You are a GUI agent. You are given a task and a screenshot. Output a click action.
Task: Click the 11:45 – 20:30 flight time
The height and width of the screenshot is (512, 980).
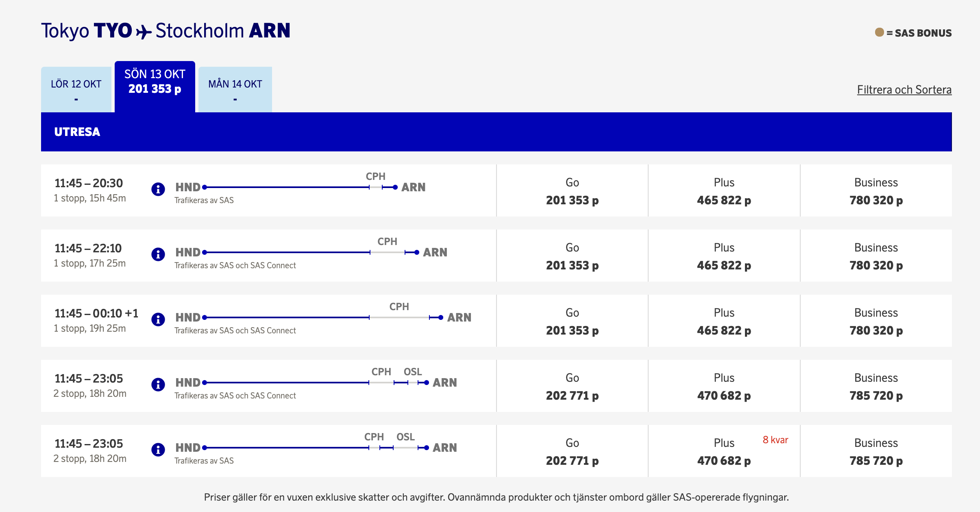point(89,183)
